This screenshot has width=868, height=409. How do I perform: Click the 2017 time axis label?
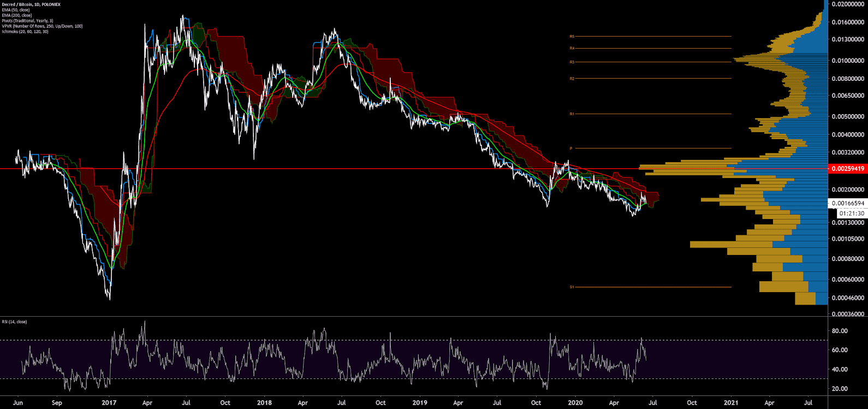[109, 403]
